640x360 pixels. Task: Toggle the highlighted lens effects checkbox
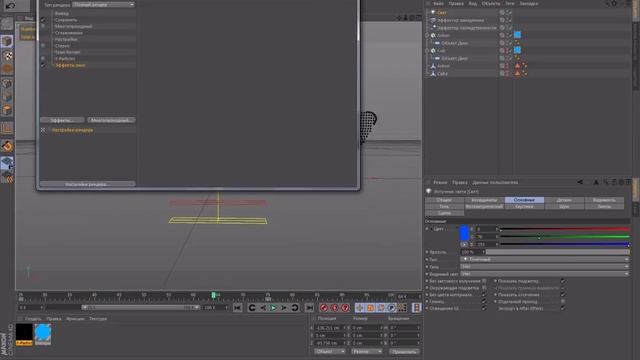click(x=43, y=65)
